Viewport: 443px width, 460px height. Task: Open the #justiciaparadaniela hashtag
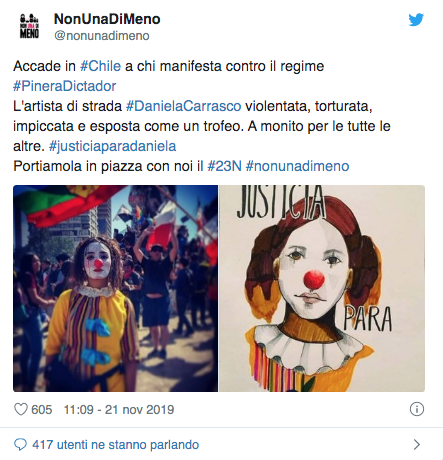coord(112,146)
